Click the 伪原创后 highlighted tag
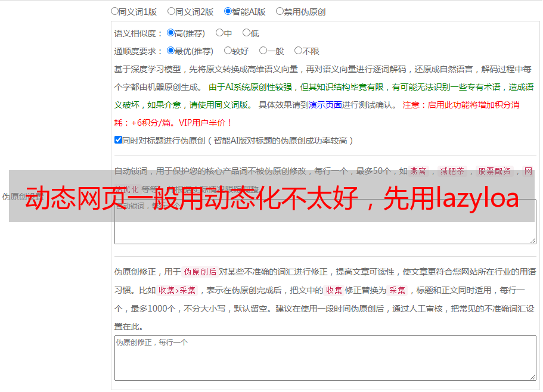This screenshot has width=543, height=392. 200,272
